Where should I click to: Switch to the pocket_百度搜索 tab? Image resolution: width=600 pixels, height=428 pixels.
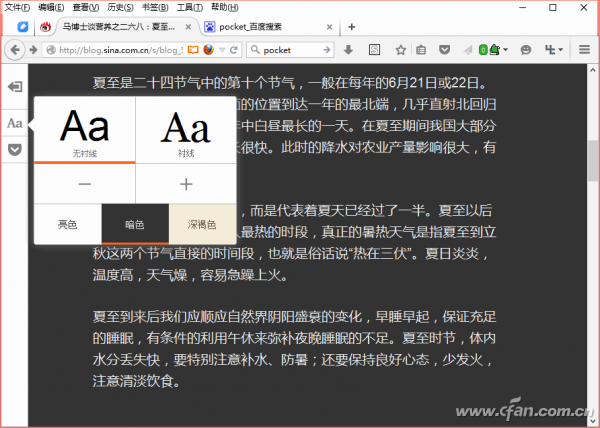(268, 27)
